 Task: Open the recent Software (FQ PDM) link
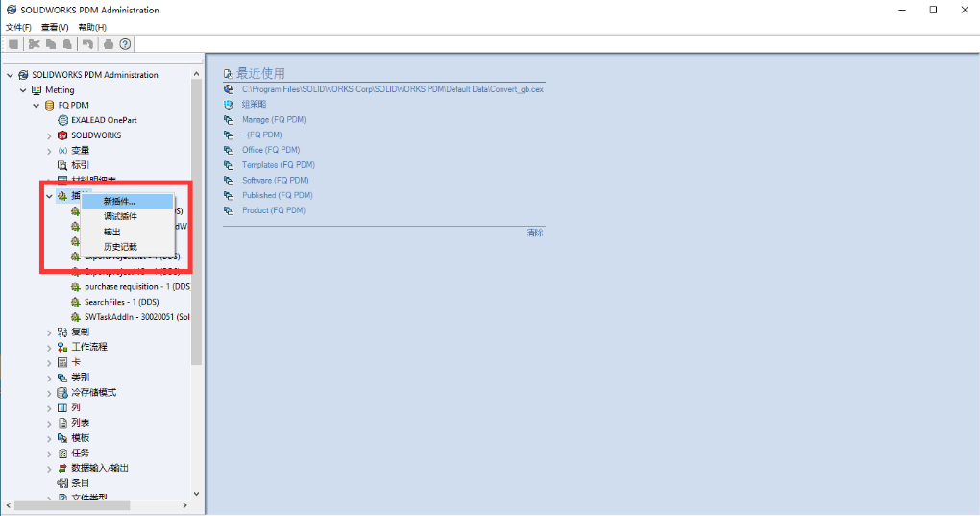[x=275, y=180]
